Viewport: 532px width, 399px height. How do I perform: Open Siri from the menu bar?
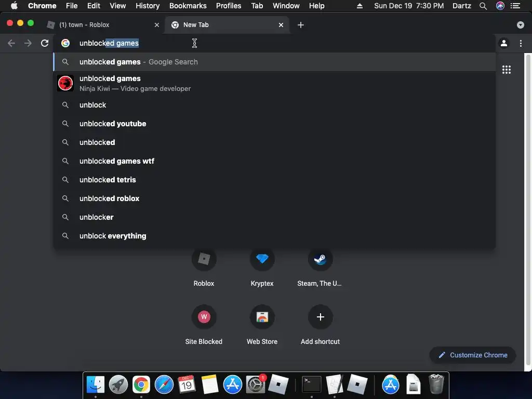coord(500,6)
